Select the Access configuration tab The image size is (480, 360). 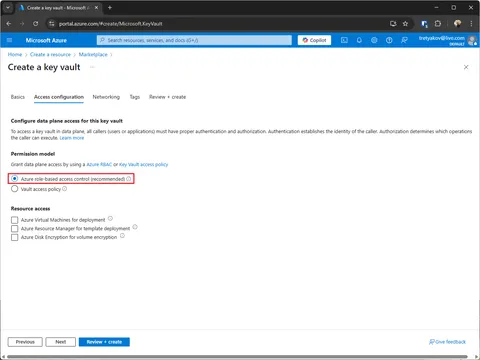59,97
